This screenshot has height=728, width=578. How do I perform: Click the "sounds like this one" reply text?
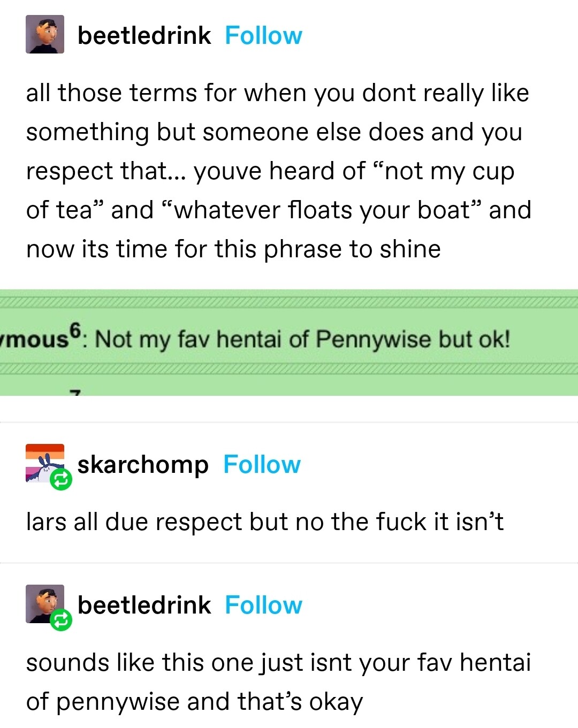[278, 681]
